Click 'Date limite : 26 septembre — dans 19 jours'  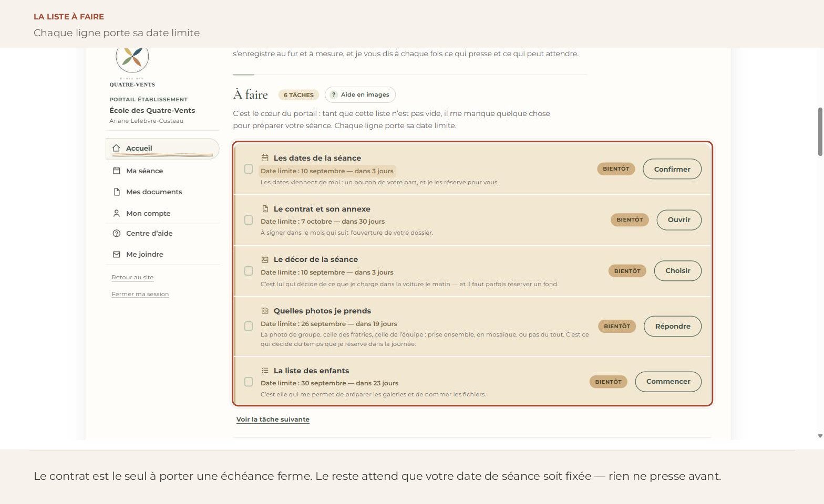329,324
